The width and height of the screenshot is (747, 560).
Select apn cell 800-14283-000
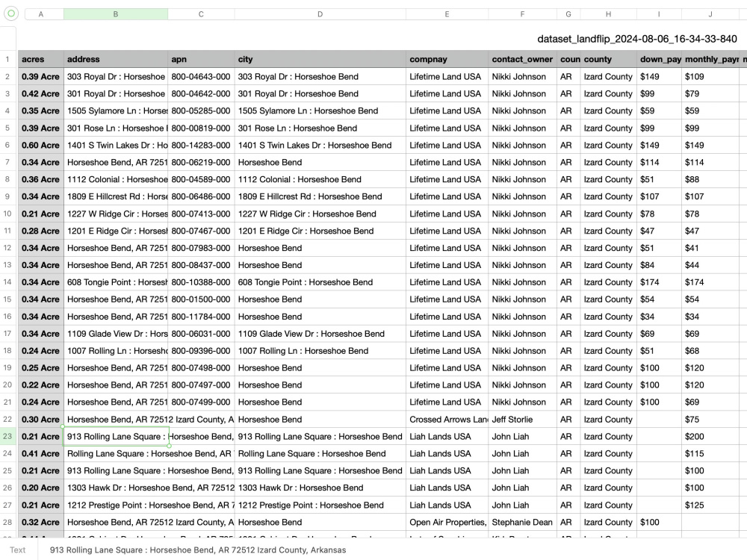201,146
